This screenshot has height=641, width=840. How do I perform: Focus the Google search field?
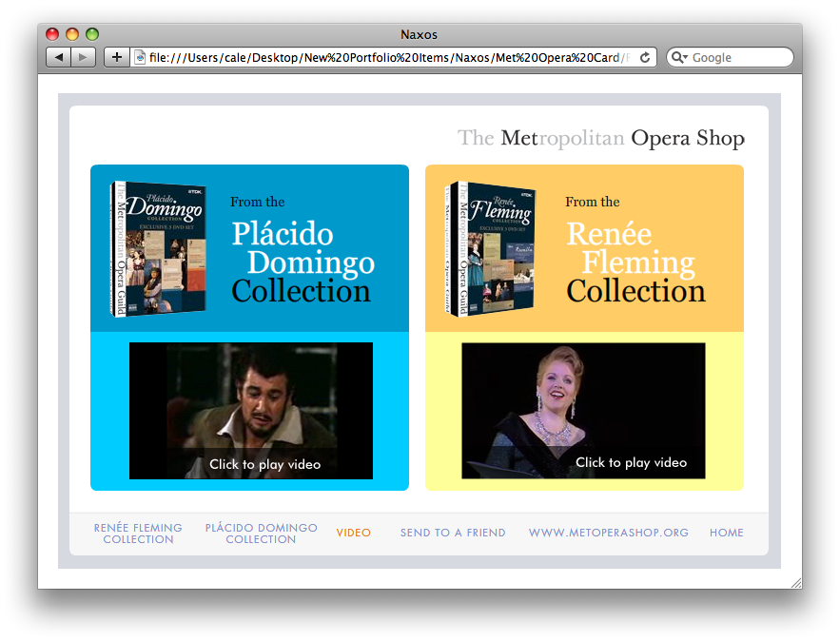click(740, 57)
